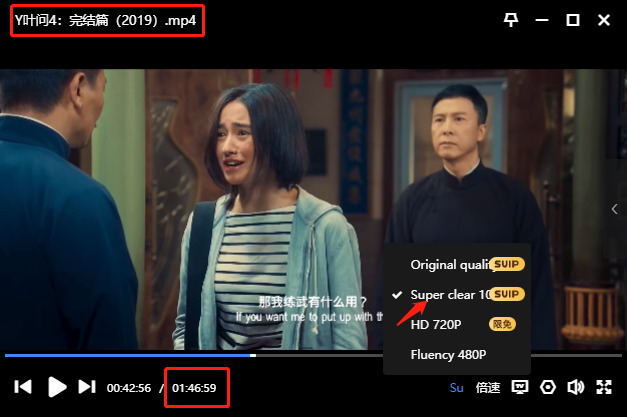Screen dimensions: 627x417
Task: Open the player settings hexagon icon
Action: coord(548,387)
